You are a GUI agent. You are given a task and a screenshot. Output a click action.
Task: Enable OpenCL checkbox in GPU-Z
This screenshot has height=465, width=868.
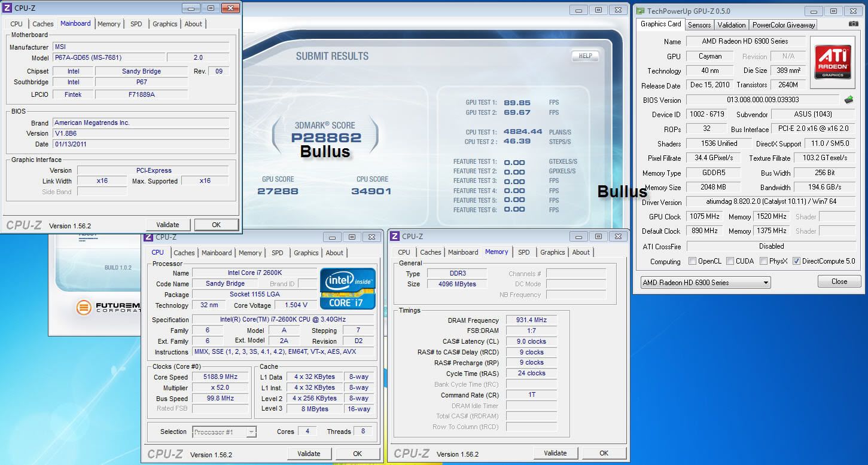[692, 261]
